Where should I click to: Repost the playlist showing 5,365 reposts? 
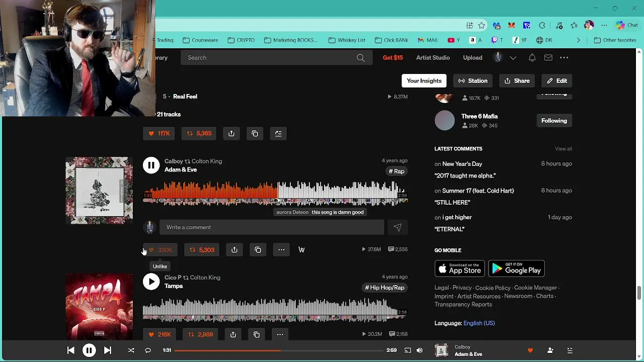point(199,133)
